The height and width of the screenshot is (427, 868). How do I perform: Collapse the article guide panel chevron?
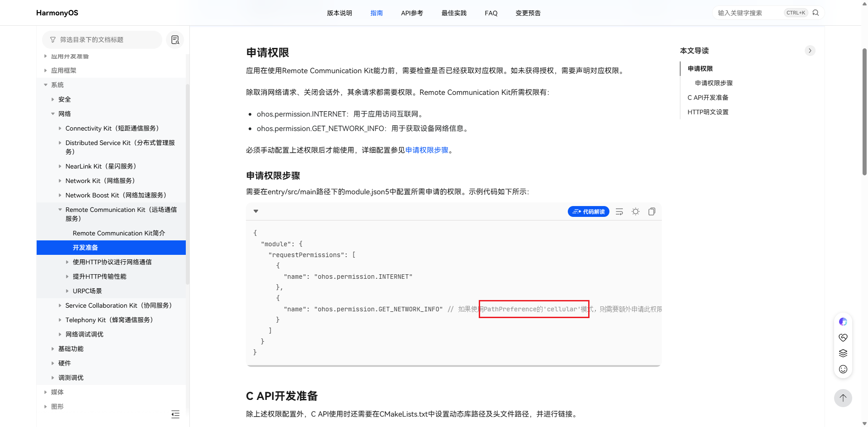pyautogui.click(x=810, y=51)
